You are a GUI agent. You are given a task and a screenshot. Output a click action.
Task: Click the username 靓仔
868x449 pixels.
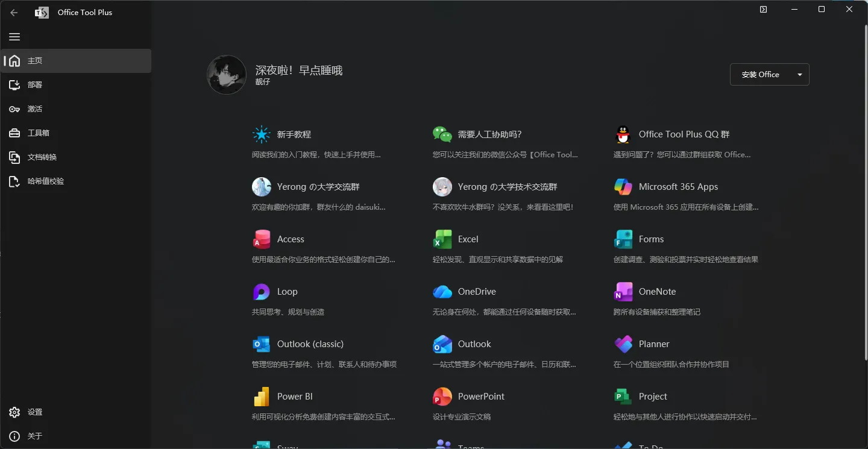point(263,82)
